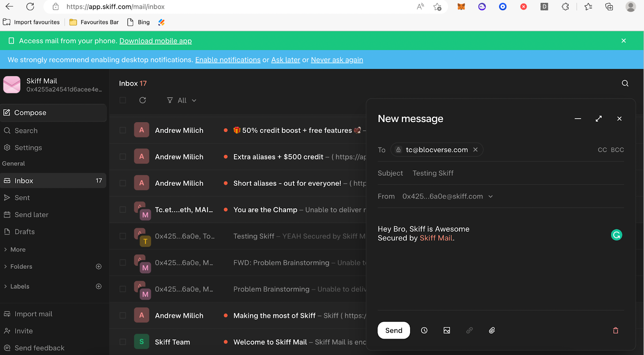
Task: Add a new folder with plus icon
Action: click(x=99, y=266)
